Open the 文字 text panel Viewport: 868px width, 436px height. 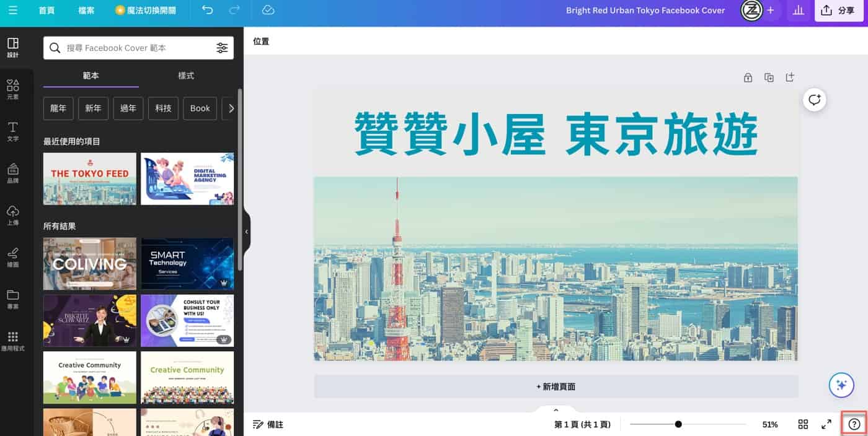(x=13, y=131)
